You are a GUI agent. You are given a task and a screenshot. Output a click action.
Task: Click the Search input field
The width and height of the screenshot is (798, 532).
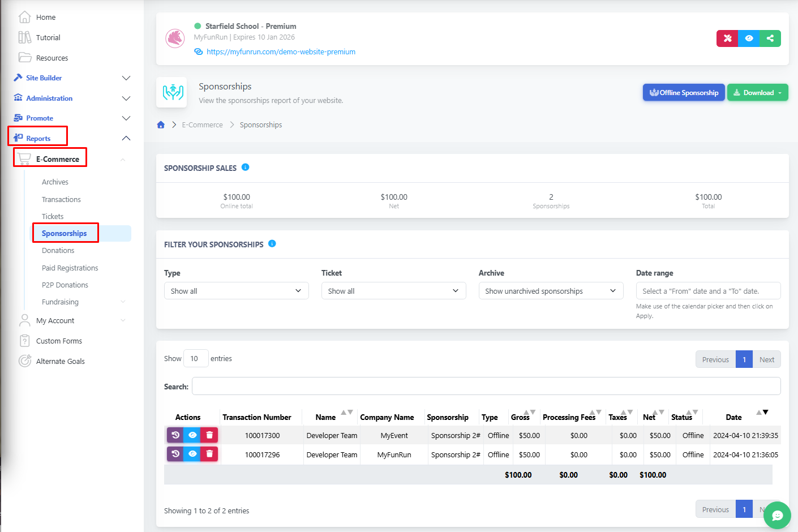click(x=486, y=387)
